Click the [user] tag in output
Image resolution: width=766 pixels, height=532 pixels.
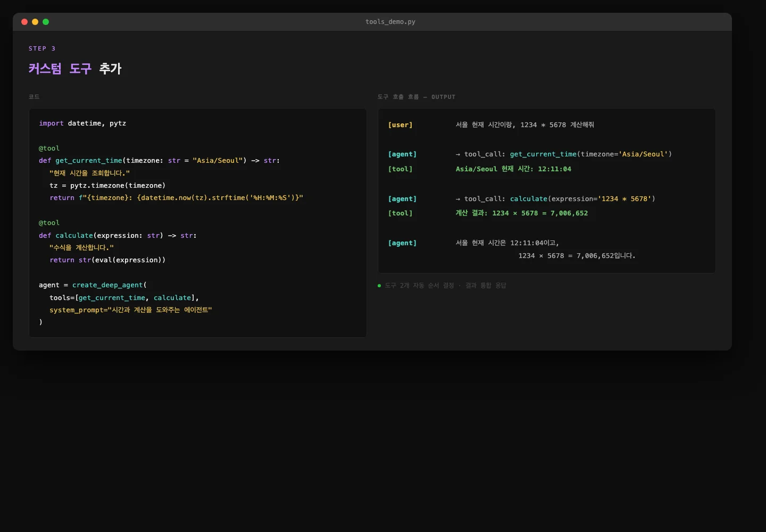400,125
